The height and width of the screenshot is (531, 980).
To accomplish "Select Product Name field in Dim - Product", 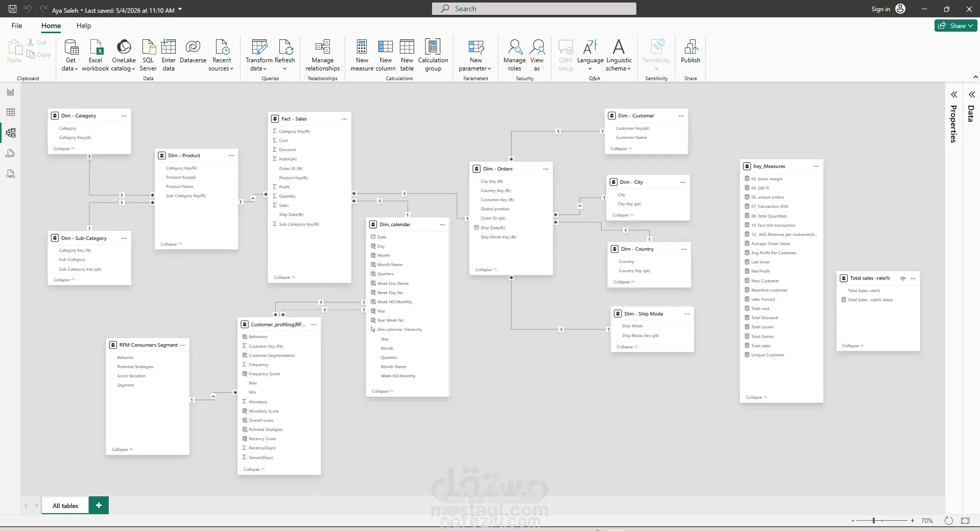I will coord(180,186).
